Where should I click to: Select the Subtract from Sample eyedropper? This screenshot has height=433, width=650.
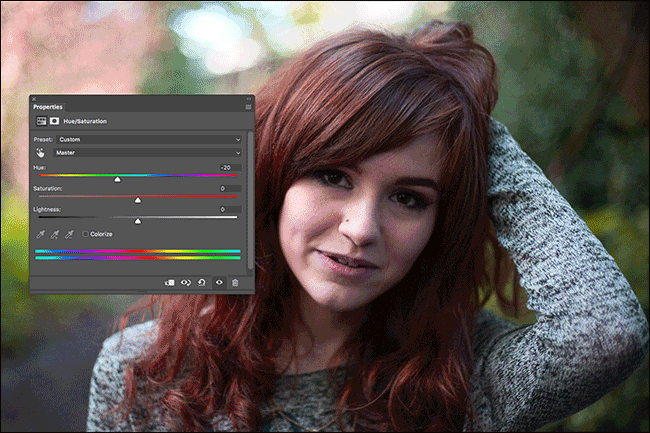pyautogui.click(x=69, y=235)
